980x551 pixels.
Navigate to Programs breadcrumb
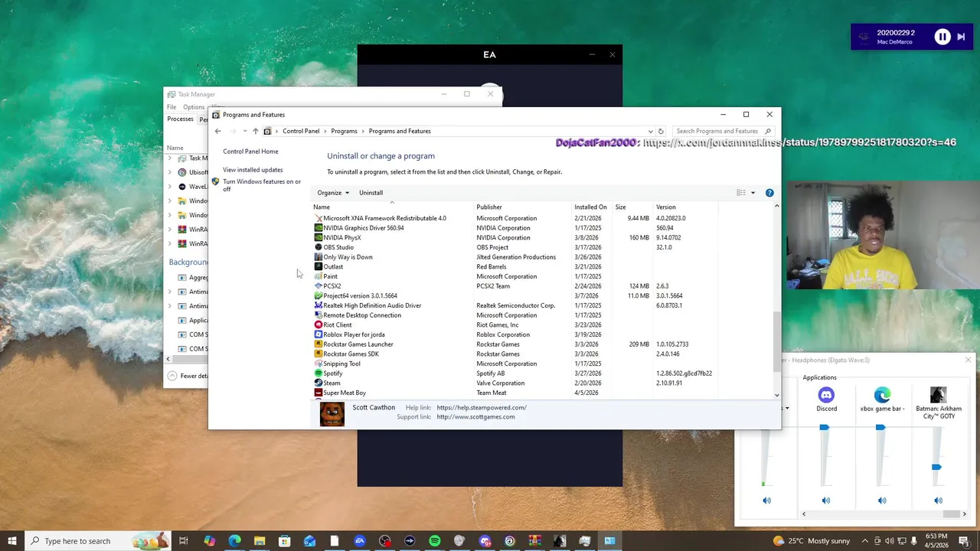(x=344, y=131)
